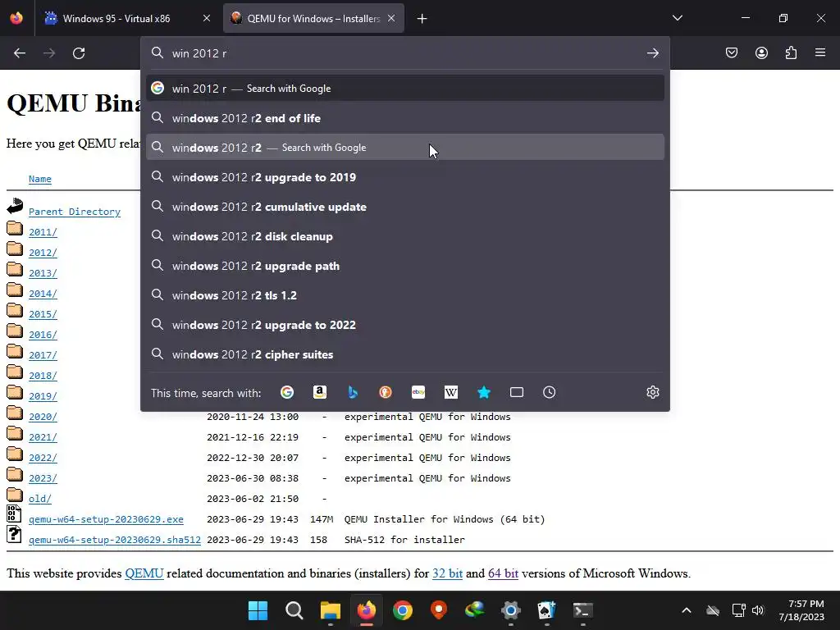Image resolution: width=840 pixels, height=630 pixels.
Task: Open the old/ folder link
Action: tap(40, 499)
